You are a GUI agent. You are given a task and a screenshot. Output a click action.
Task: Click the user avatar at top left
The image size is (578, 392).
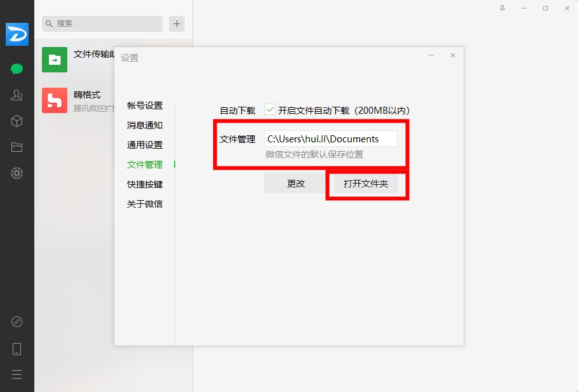(17, 34)
